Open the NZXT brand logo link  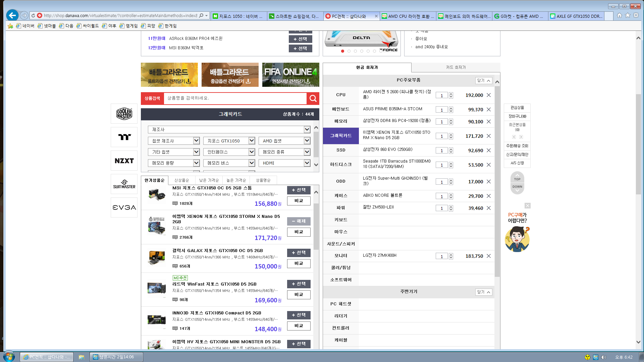[x=124, y=161]
